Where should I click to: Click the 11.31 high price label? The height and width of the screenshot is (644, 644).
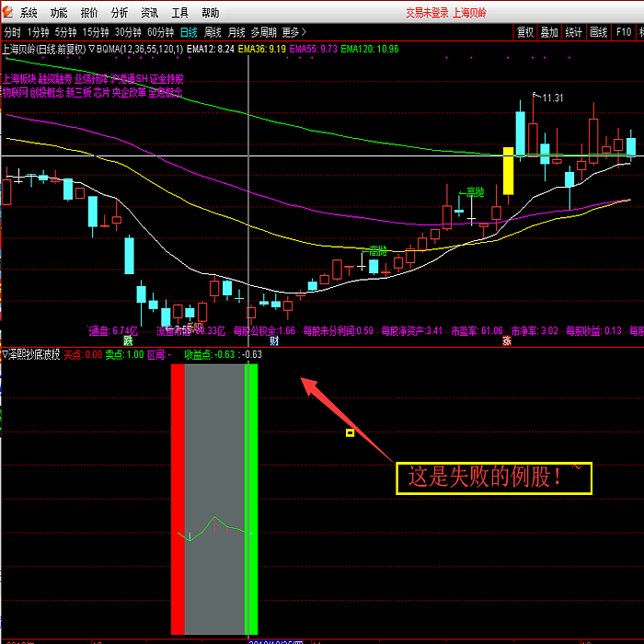552,98
